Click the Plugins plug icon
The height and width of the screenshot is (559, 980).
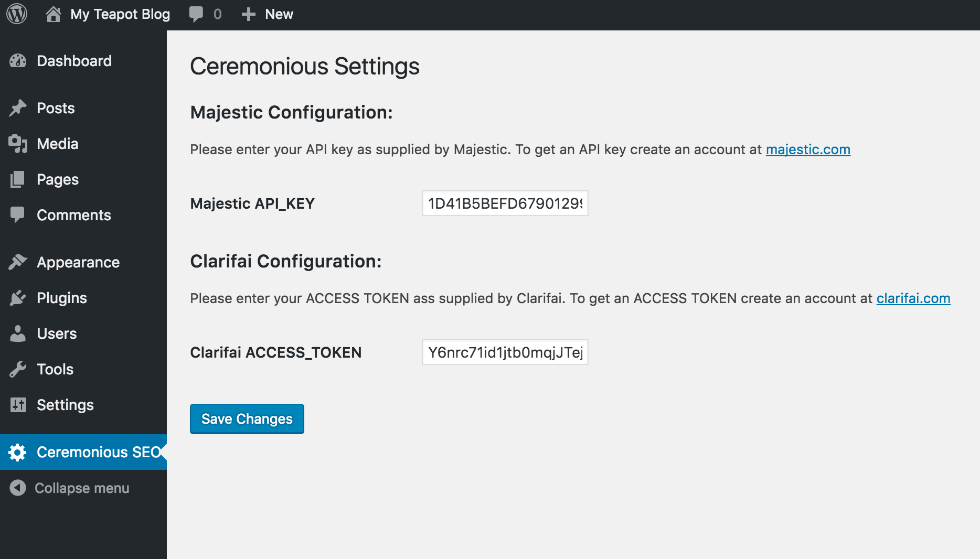pos(18,298)
